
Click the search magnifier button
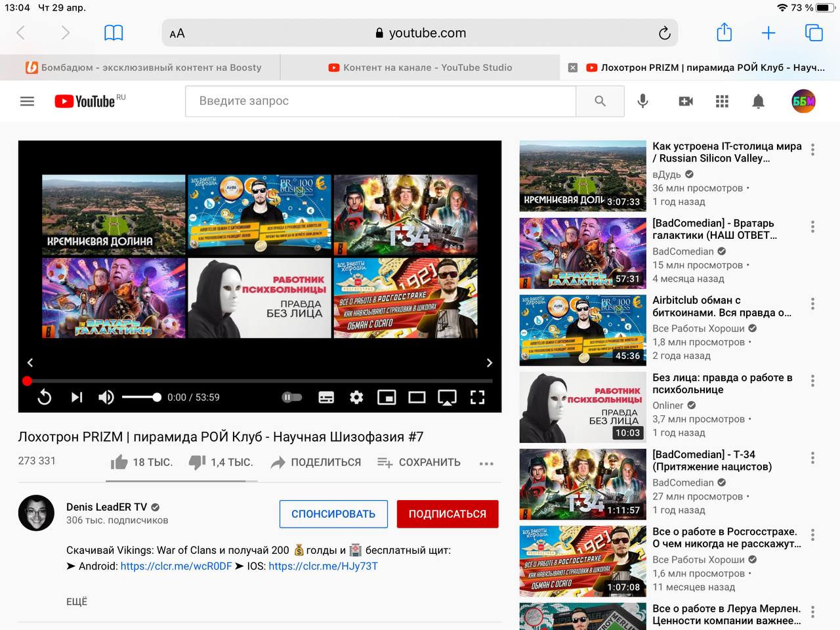tap(600, 101)
